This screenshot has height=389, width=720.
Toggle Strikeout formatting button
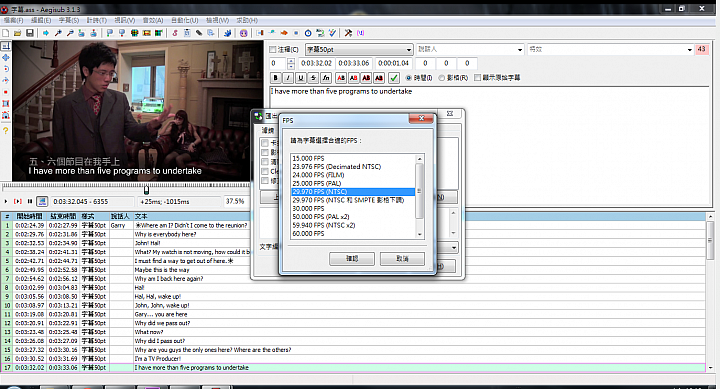point(313,78)
